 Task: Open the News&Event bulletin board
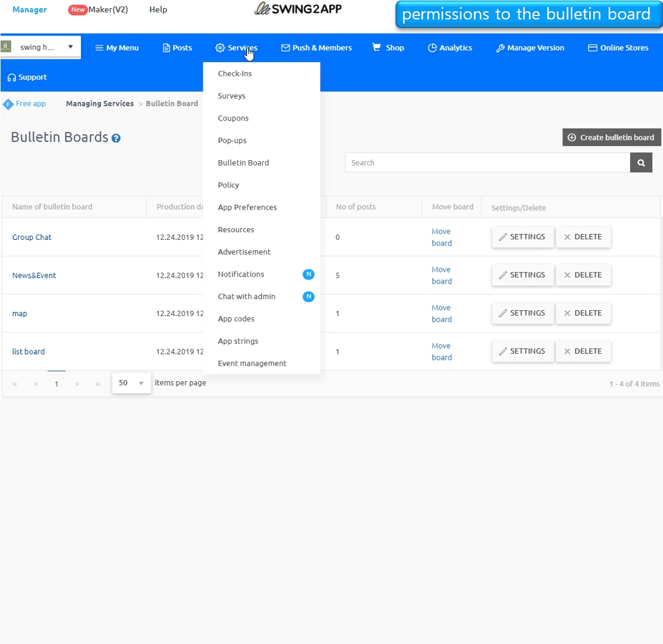34,275
